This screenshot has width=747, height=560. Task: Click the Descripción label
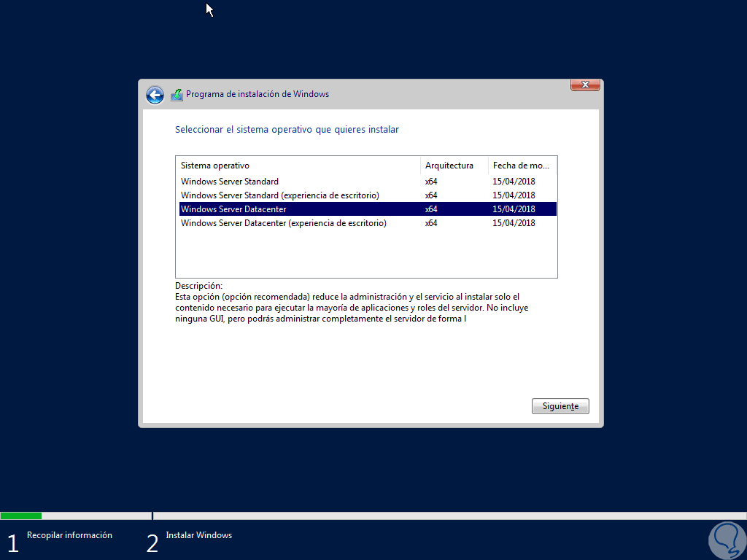coord(198,286)
